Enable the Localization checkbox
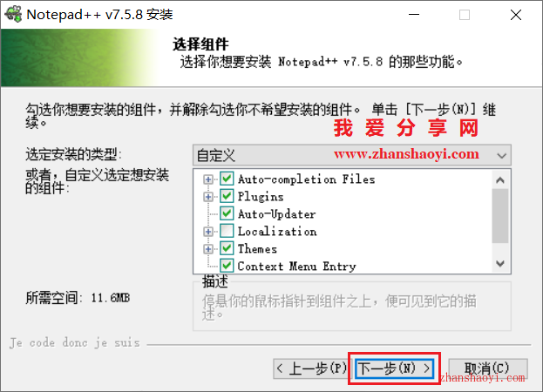Viewport: 543px width, 392px height. coord(227,231)
